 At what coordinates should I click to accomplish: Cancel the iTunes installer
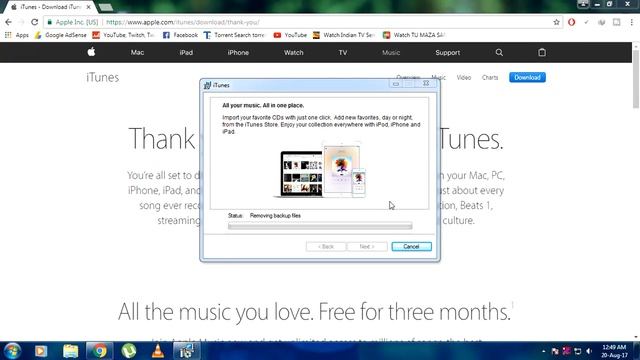tap(411, 247)
